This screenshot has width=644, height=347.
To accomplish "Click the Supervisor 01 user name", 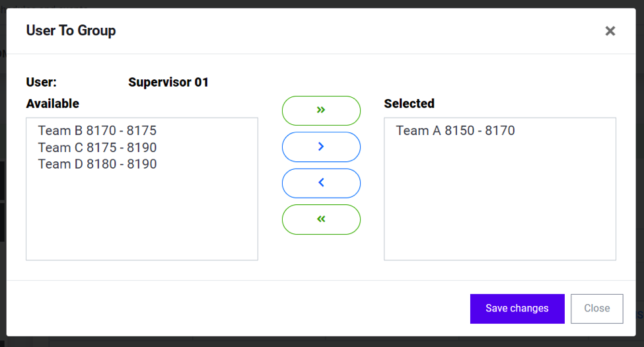I will pos(168,82).
